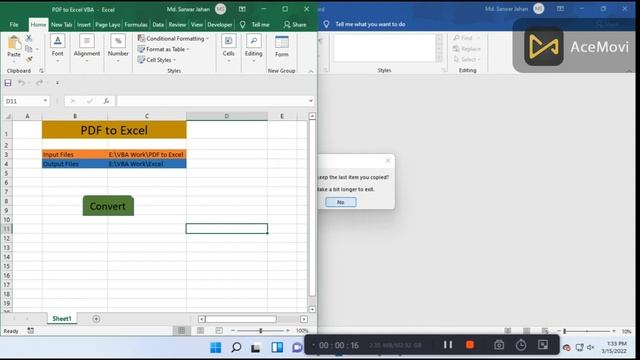Click the Cut scissors icon
640x360 pixels.
coord(29,38)
